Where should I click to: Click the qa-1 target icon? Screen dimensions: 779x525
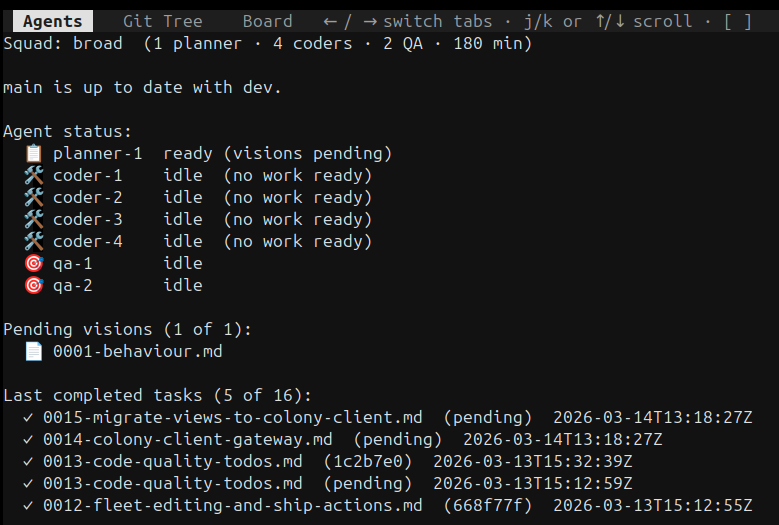tap(33, 264)
